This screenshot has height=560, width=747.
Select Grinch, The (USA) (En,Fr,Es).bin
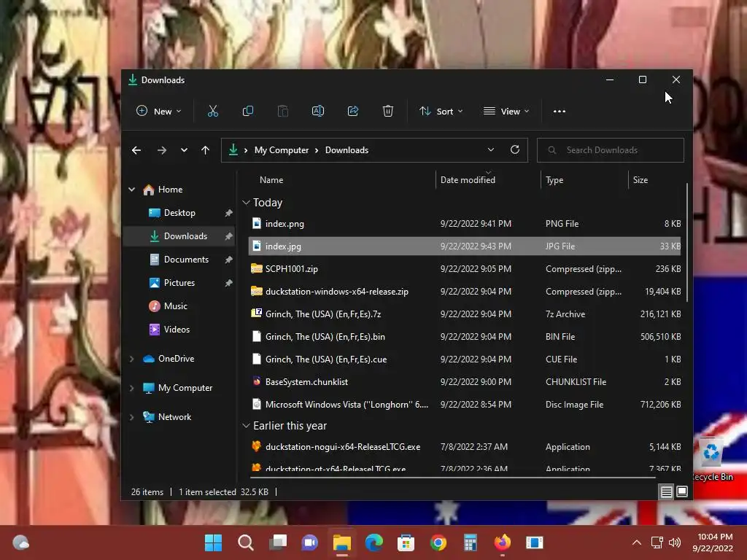tap(465, 337)
